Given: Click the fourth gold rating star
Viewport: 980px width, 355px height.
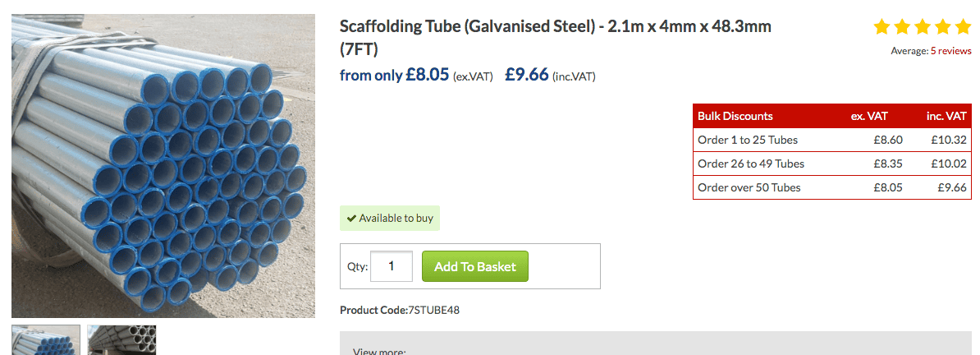Looking at the screenshot, I should 943,27.
